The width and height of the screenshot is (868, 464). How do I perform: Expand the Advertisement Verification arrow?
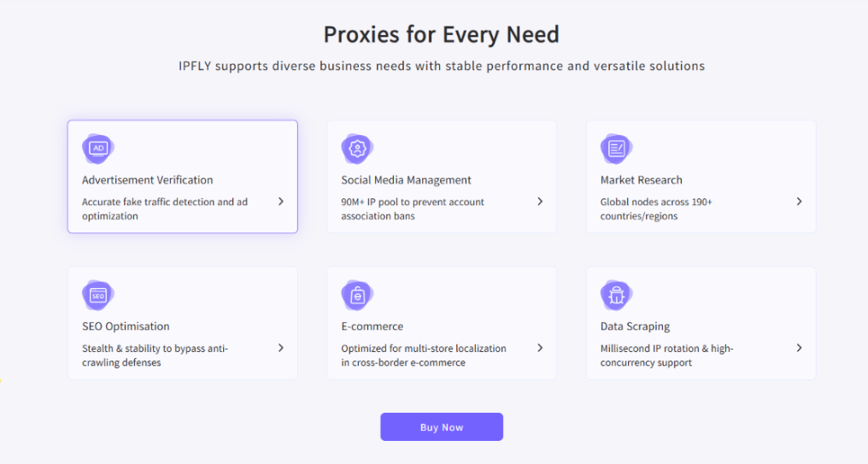tap(281, 202)
